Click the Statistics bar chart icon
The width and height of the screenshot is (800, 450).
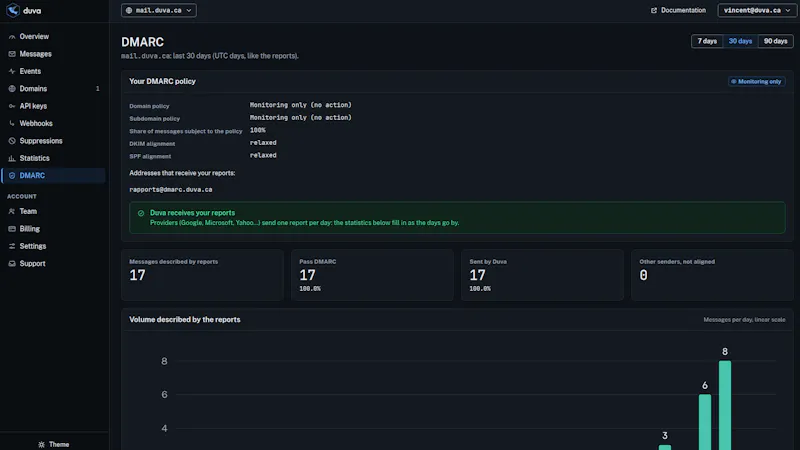click(12, 158)
